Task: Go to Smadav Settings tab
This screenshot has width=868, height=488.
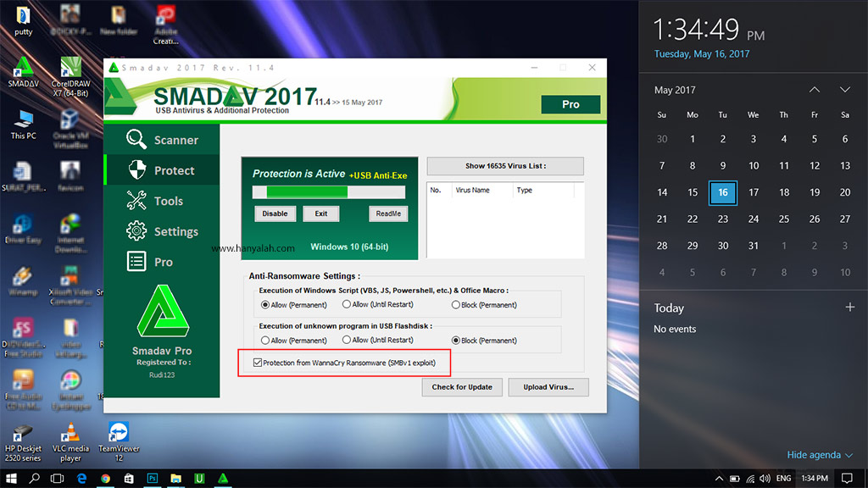Action: pos(162,230)
